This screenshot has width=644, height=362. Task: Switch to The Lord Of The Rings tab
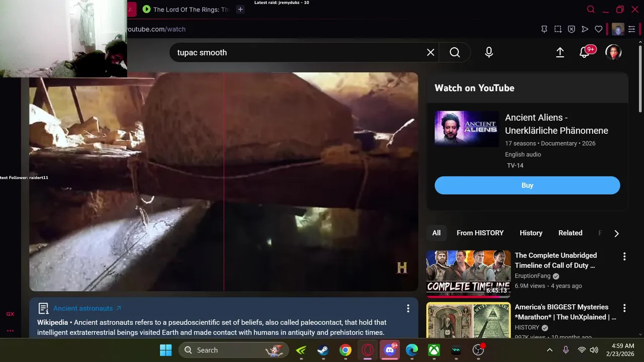pos(187,9)
